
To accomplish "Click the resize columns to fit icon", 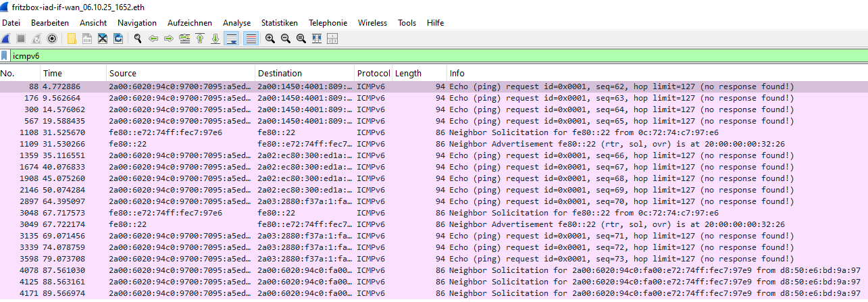I will 317,39.
